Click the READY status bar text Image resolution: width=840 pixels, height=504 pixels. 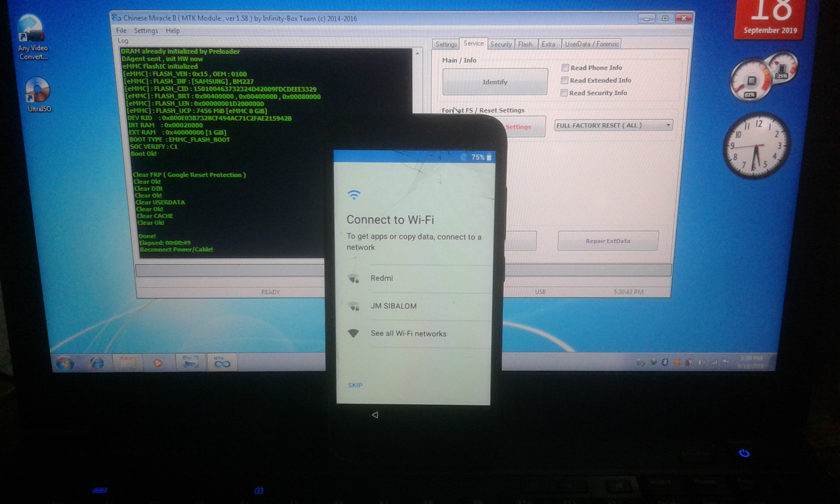pos(270,292)
